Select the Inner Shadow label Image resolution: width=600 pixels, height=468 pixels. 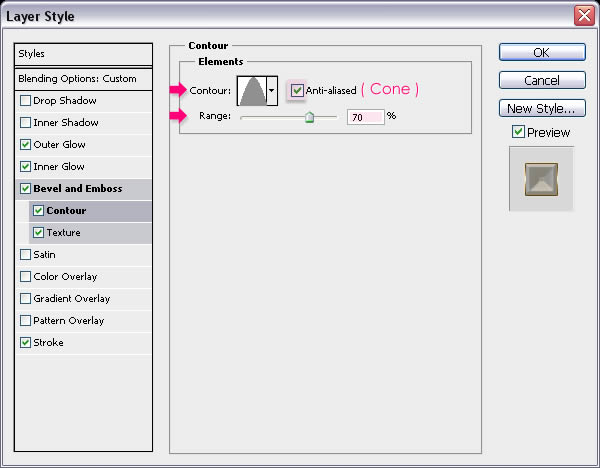click(x=66, y=122)
